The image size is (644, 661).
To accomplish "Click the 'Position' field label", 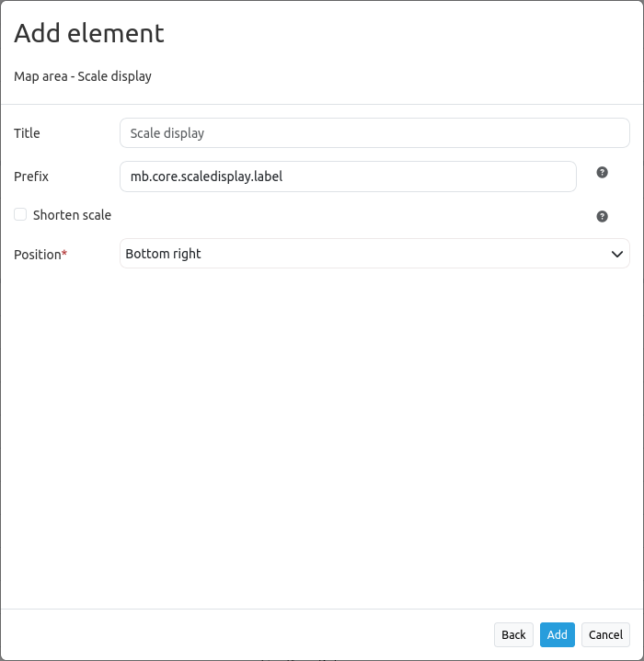I will tap(37, 254).
